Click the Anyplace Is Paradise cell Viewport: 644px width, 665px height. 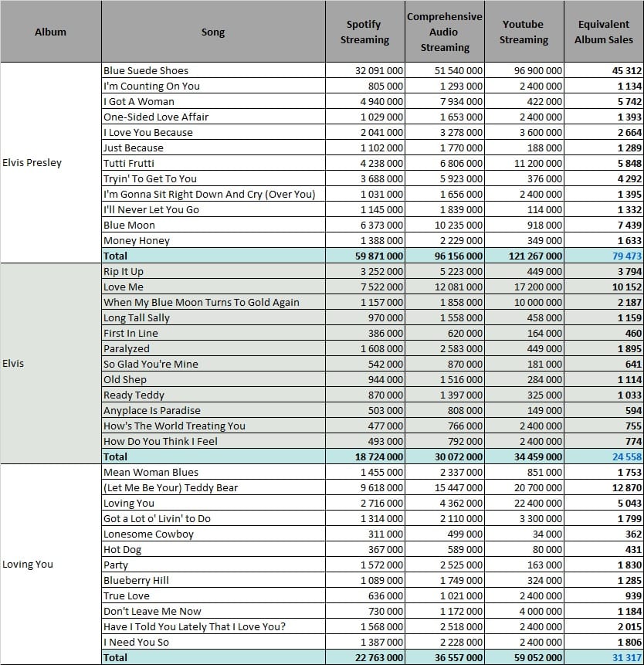coord(213,411)
